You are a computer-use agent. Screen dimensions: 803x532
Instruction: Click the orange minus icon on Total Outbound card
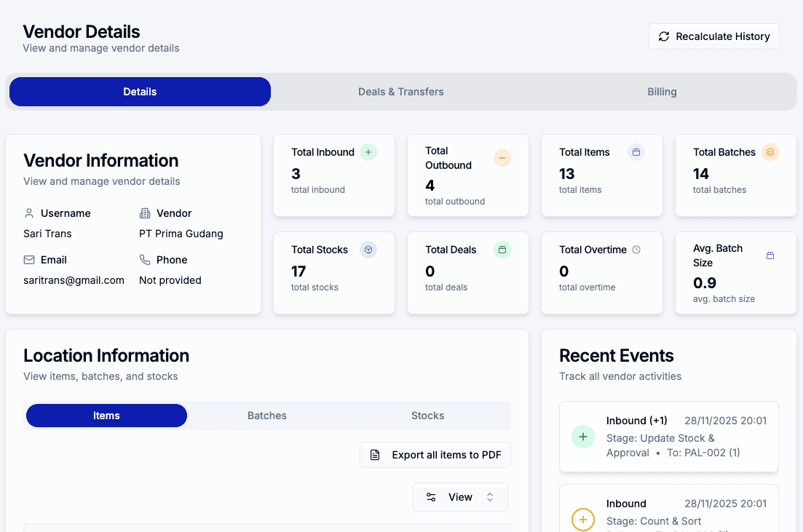point(502,158)
